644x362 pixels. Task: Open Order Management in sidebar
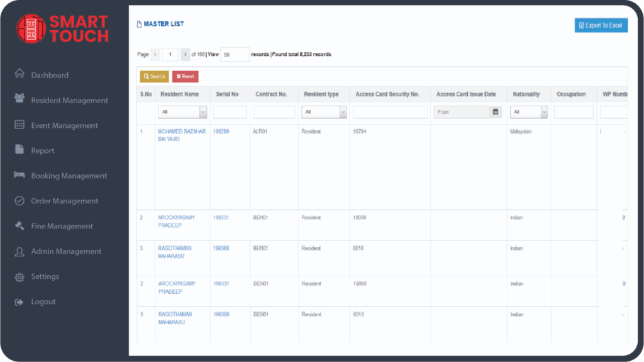click(x=64, y=201)
